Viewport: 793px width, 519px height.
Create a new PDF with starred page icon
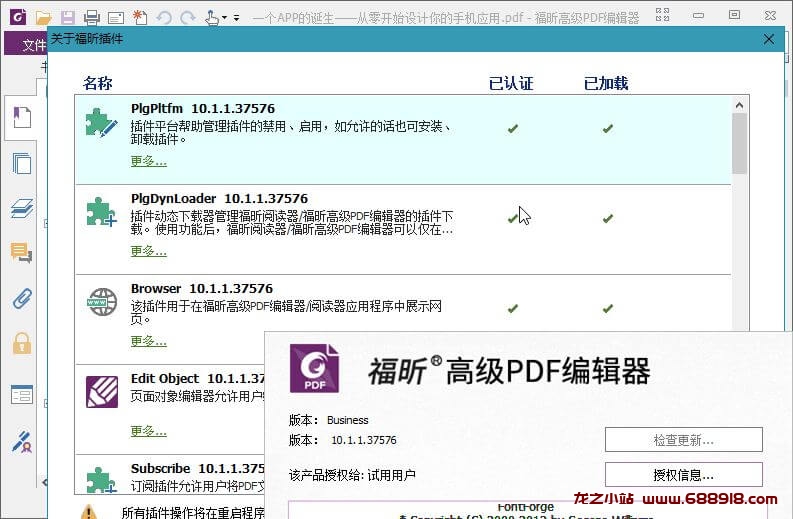(x=140, y=18)
